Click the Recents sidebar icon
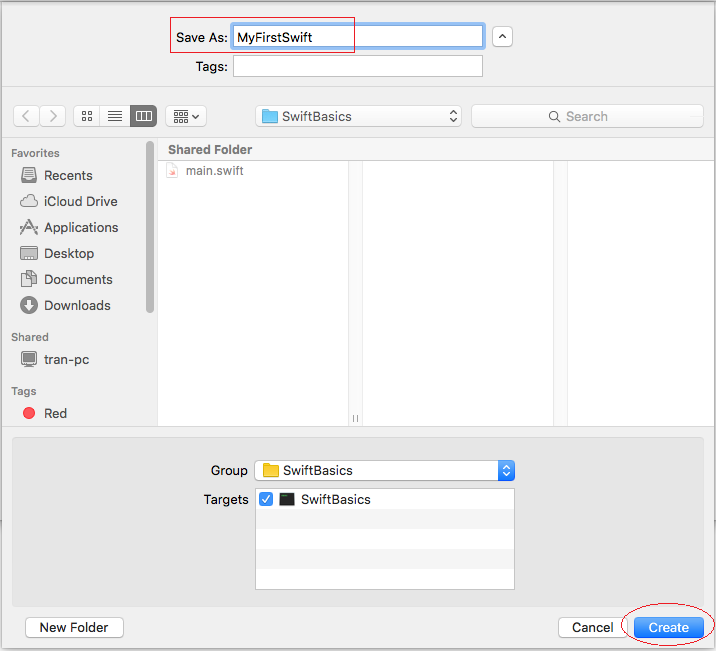This screenshot has width=716, height=651. (29, 175)
